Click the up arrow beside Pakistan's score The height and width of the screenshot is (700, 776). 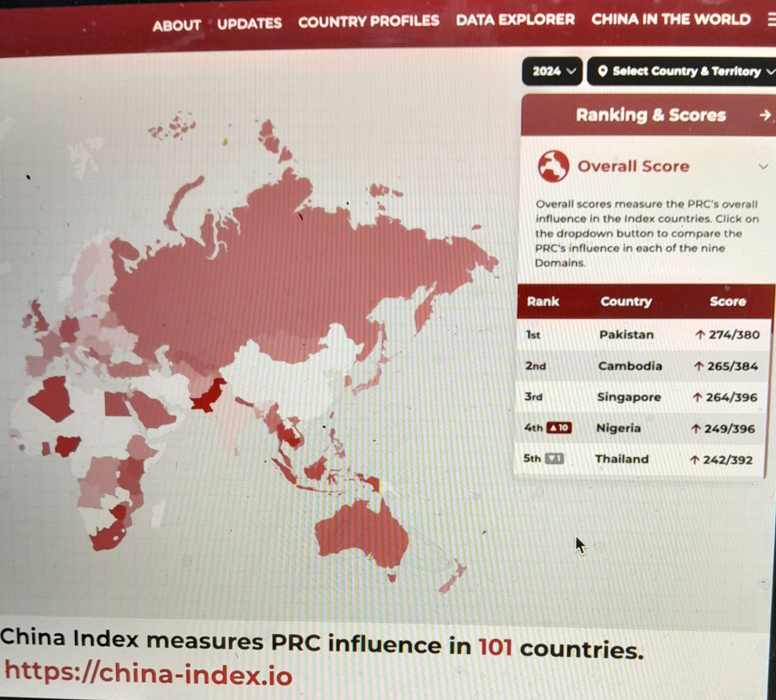coord(700,335)
